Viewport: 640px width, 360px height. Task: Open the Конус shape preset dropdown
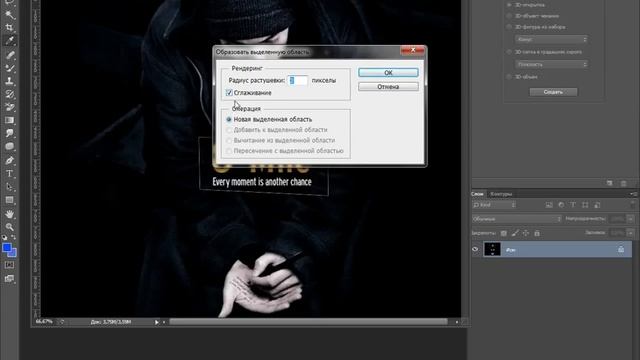coord(551,40)
